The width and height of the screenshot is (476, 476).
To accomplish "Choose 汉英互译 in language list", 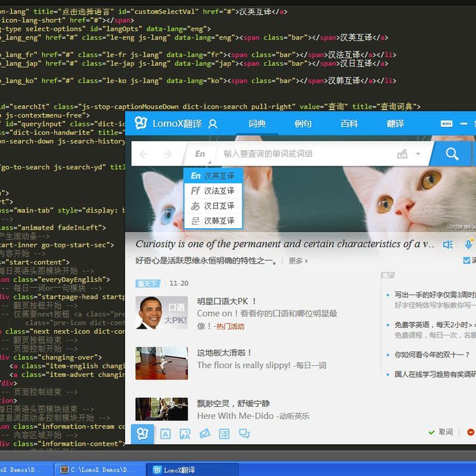I will [x=213, y=176].
